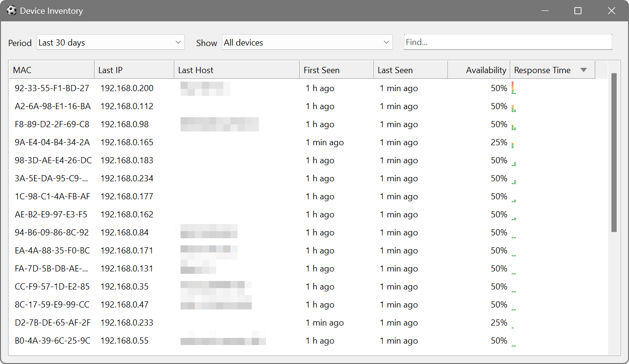Click IP address 192.168.0.171

click(127, 251)
